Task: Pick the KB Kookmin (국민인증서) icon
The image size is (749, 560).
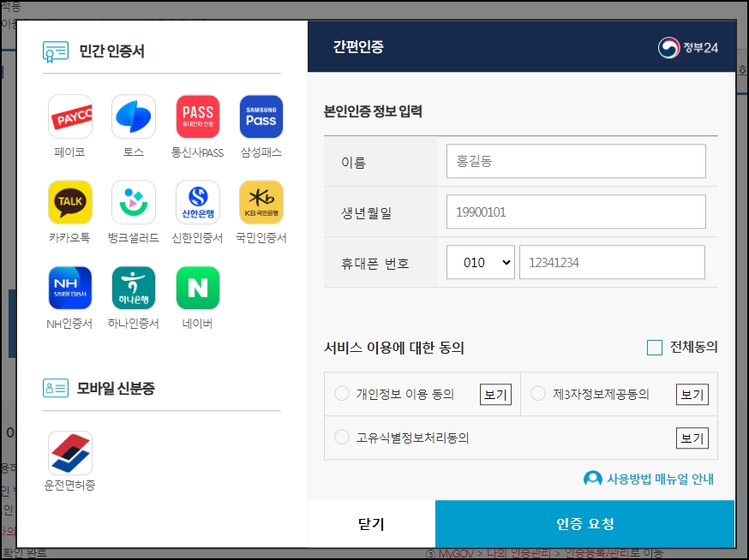Action: pyautogui.click(x=261, y=202)
